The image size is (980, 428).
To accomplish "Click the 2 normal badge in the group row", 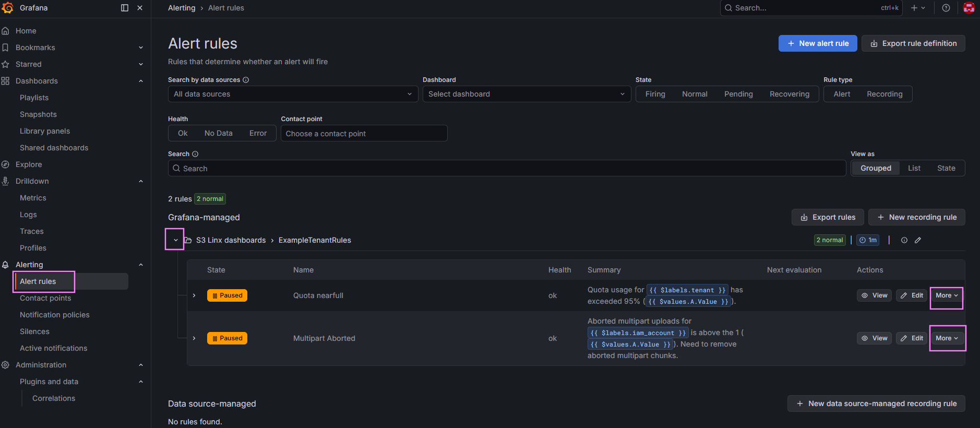I will pos(830,240).
